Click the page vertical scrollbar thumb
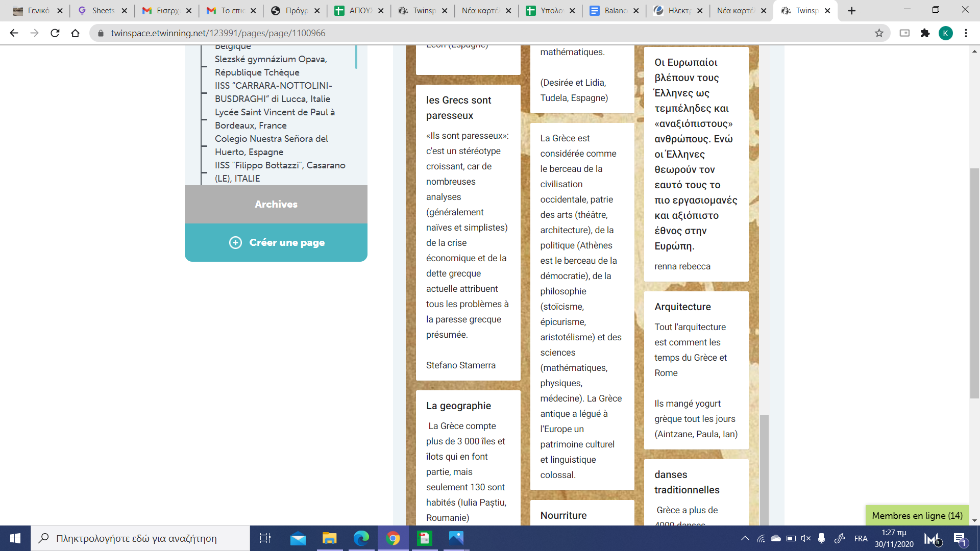 (x=974, y=283)
